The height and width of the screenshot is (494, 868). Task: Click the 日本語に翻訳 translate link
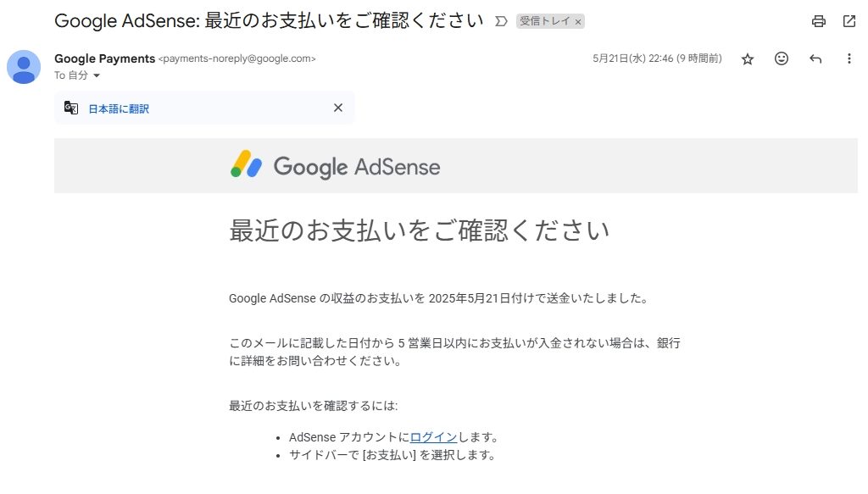(x=119, y=108)
